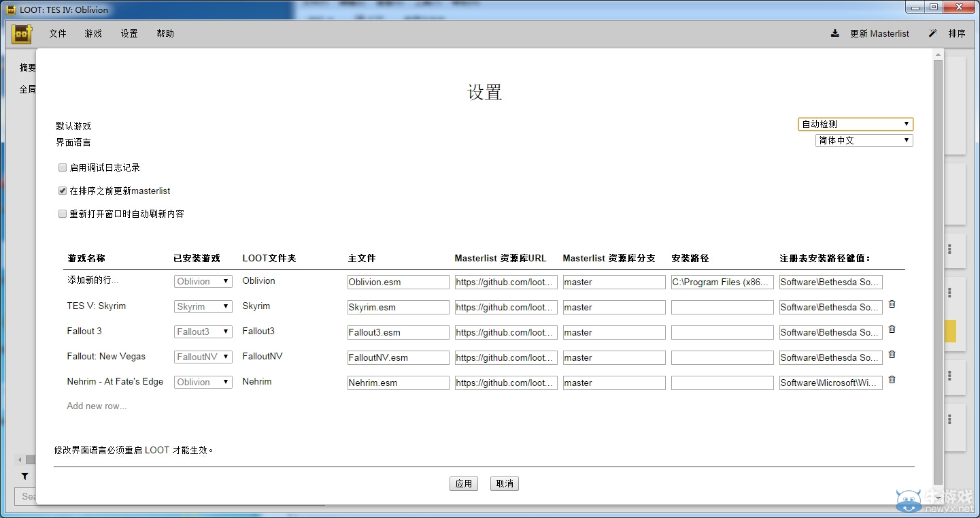This screenshot has height=518, width=980.
Task: Open installed game dropdown for Fallout: New Vegas
Action: click(203, 357)
